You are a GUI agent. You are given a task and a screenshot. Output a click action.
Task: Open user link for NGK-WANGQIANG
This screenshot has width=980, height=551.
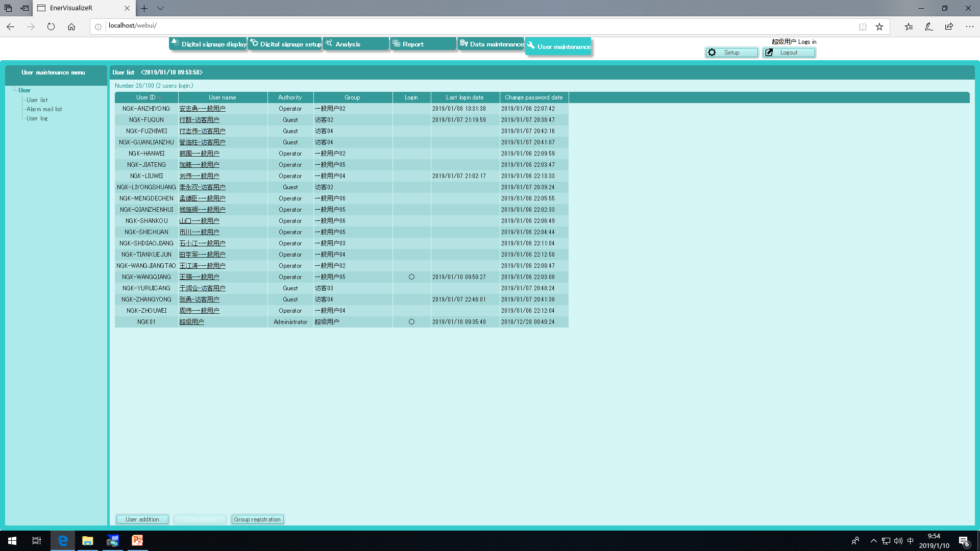tap(199, 277)
